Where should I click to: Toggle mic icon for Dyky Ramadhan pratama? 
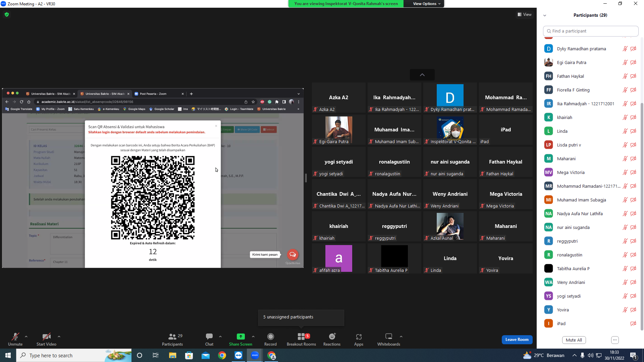coord(625,49)
